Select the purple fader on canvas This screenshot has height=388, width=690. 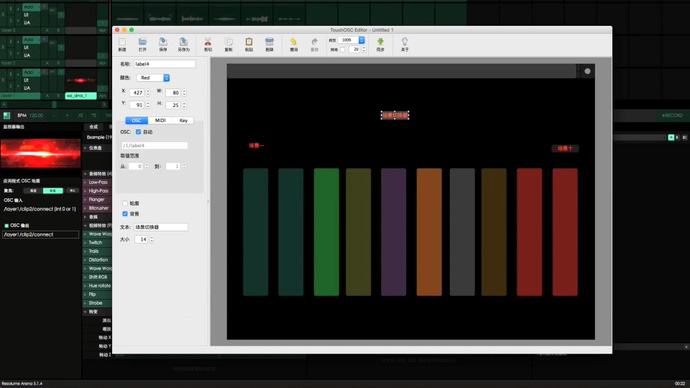coord(393,232)
